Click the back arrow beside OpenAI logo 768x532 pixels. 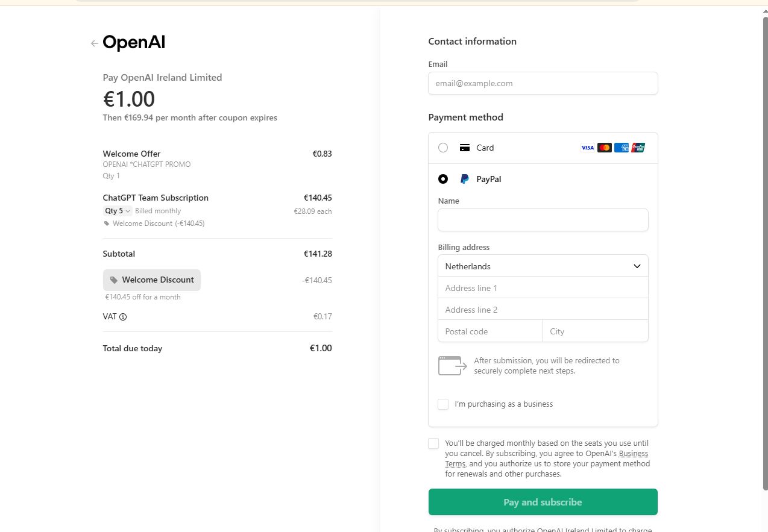pos(94,43)
